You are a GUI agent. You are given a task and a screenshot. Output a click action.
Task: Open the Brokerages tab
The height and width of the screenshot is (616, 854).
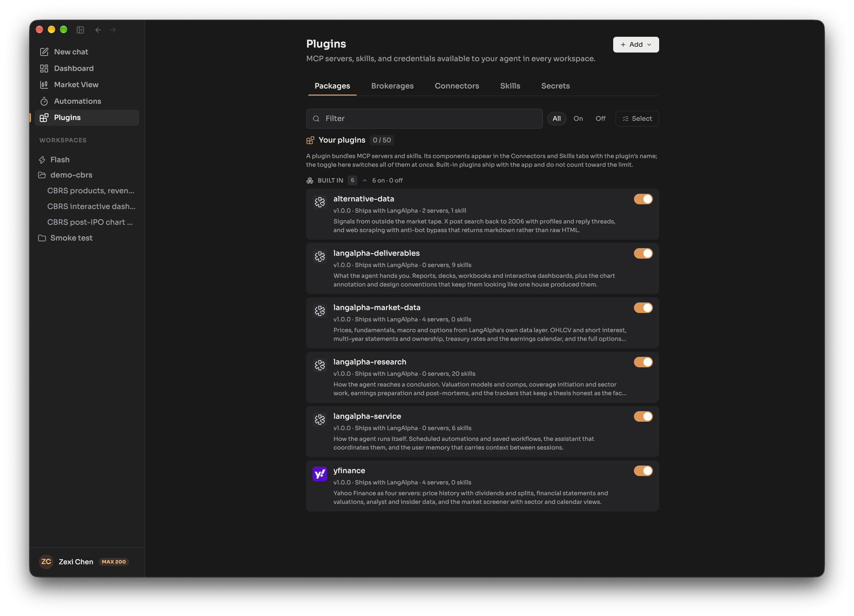tap(392, 86)
